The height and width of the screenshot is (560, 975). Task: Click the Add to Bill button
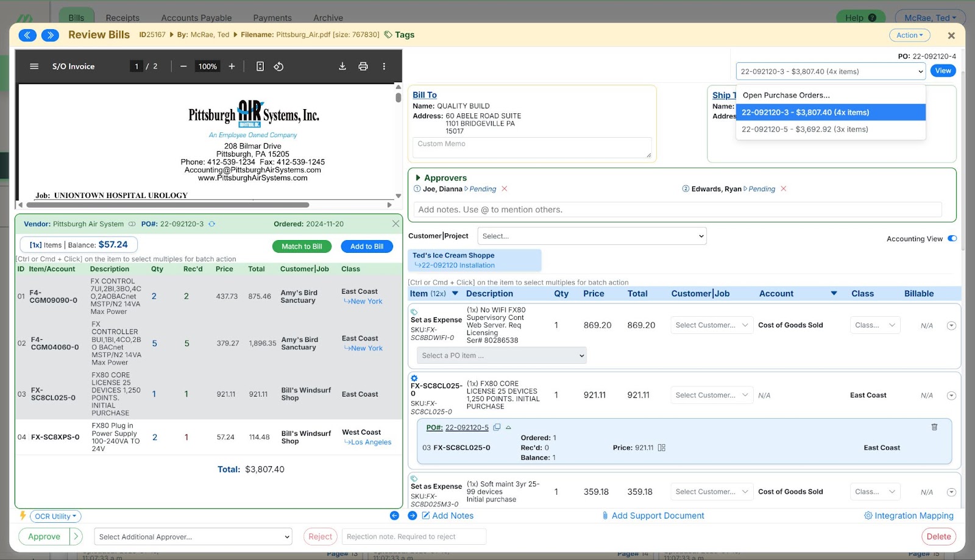click(x=367, y=246)
